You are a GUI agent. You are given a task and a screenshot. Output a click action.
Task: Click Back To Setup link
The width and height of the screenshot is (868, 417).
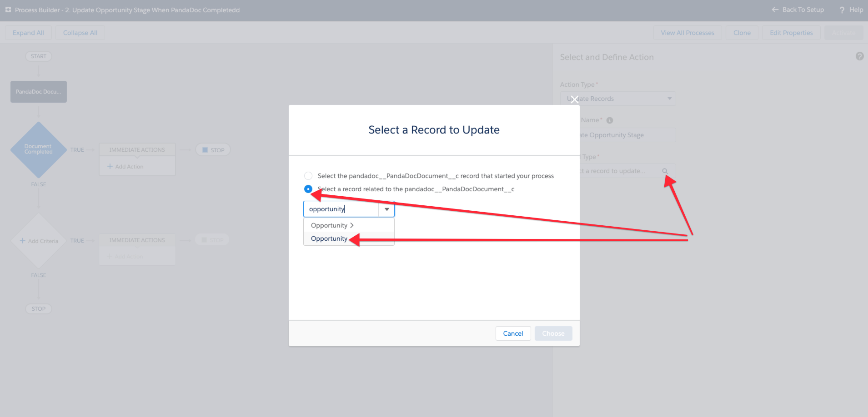coord(798,10)
